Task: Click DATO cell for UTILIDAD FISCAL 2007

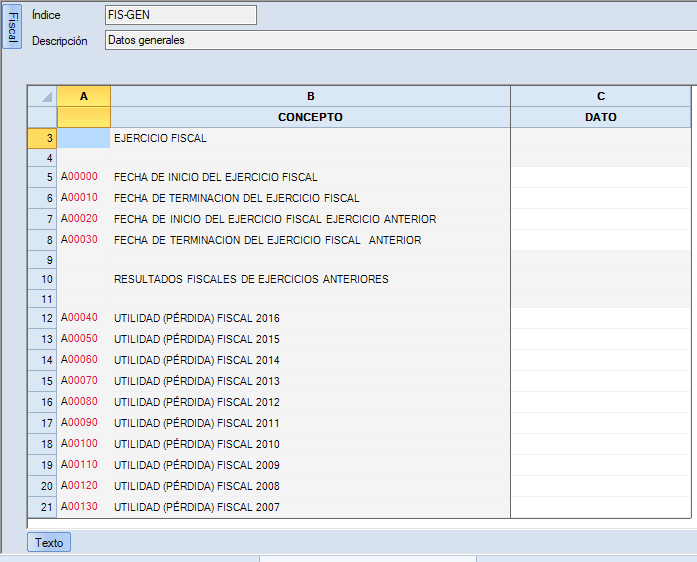Action: point(600,507)
